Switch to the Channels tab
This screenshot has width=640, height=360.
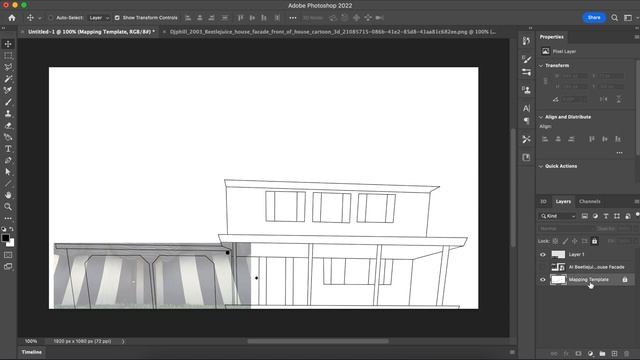coord(589,201)
